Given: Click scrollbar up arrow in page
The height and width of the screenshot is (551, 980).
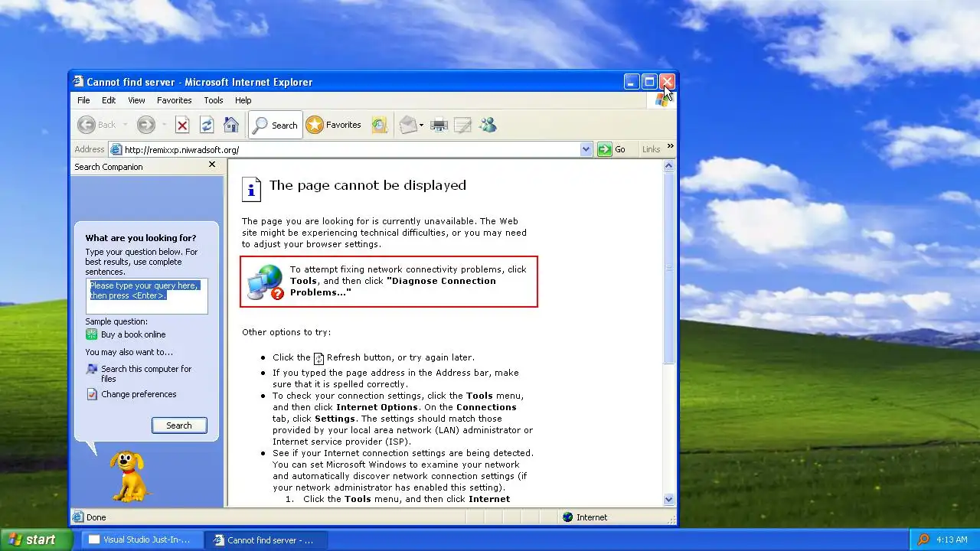Looking at the screenshot, I should coord(669,165).
